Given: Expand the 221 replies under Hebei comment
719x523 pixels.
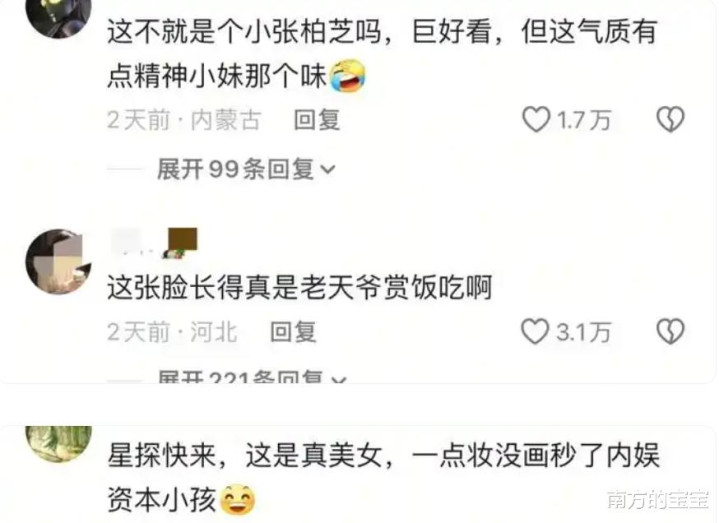Looking at the screenshot, I should tap(251, 377).
